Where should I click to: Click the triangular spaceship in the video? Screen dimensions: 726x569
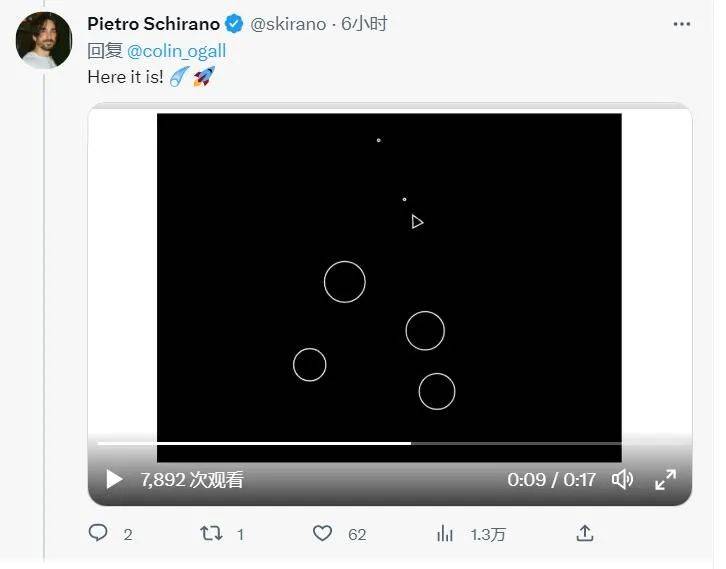[417, 222]
